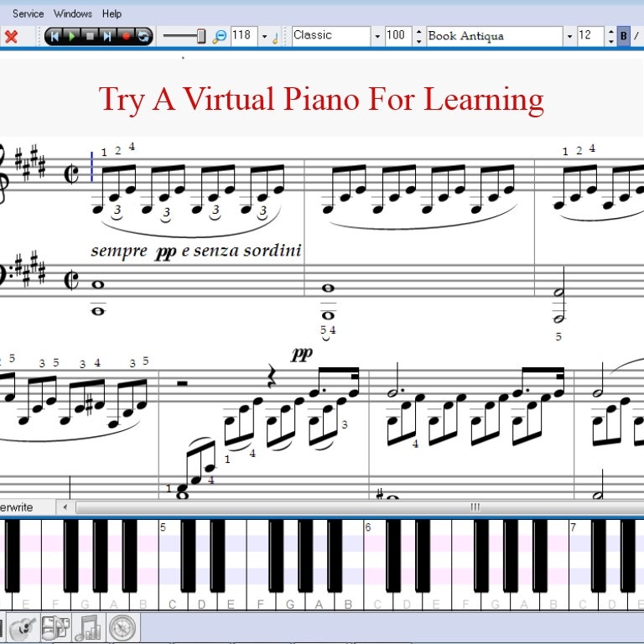644x644 pixels.
Task: Click the treble staff key signature sharps
Action: pyautogui.click(x=30, y=163)
